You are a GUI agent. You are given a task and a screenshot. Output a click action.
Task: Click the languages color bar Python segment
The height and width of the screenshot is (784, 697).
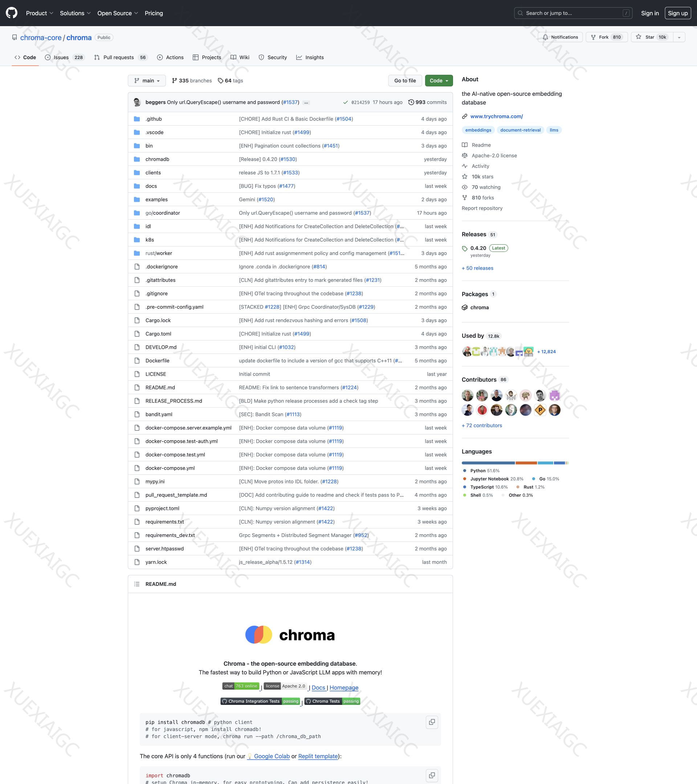488,463
